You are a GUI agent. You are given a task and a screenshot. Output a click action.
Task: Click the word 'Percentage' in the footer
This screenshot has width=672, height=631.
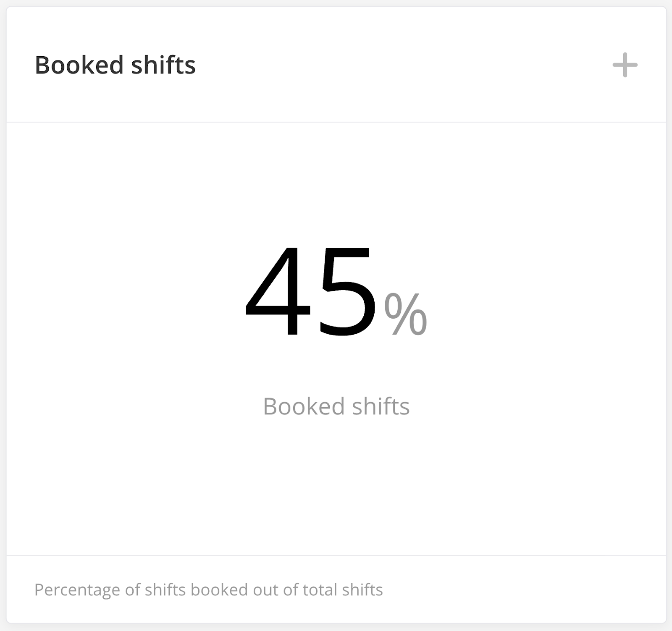click(77, 590)
